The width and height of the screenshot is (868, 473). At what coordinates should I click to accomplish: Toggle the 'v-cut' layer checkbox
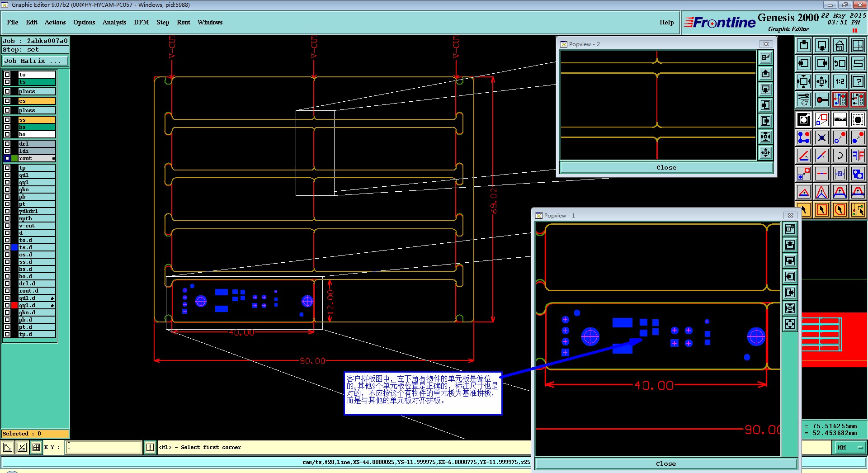point(7,226)
